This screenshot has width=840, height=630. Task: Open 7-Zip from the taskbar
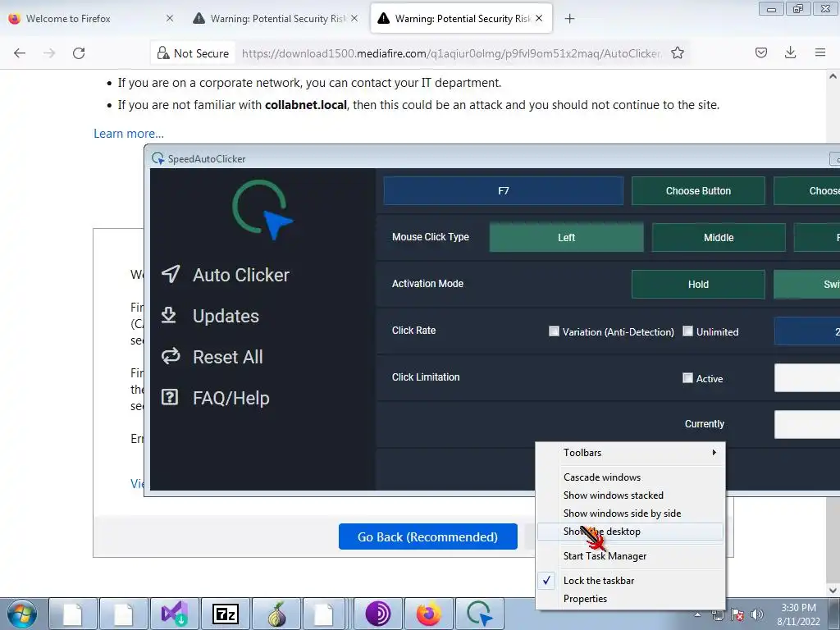(225, 614)
